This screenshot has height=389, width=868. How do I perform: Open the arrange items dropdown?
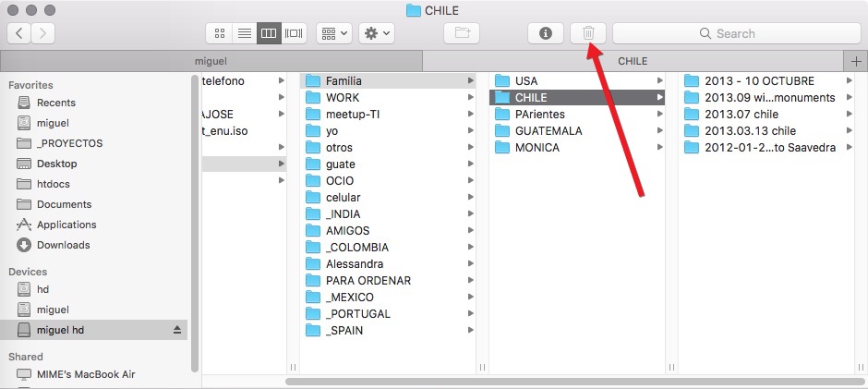click(x=334, y=33)
